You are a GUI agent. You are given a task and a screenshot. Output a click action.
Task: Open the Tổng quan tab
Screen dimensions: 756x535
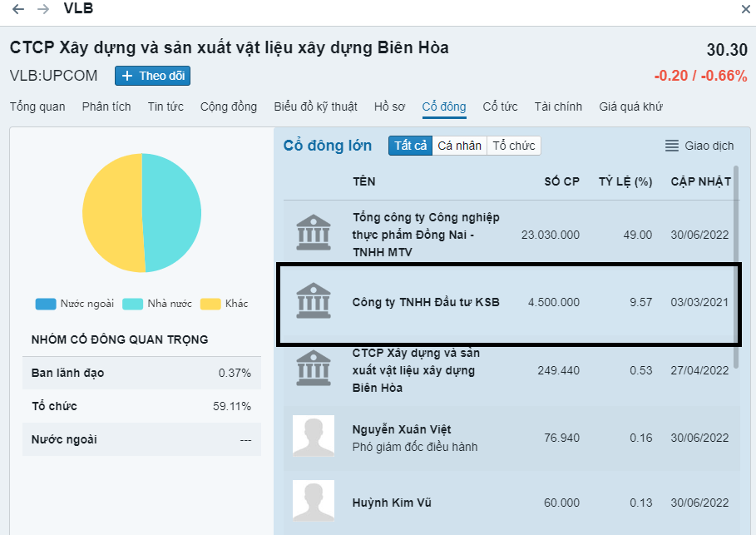(37, 107)
